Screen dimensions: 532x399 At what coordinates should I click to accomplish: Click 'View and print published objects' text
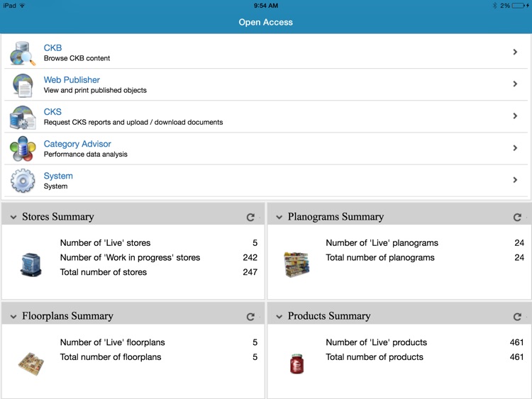click(x=95, y=90)
